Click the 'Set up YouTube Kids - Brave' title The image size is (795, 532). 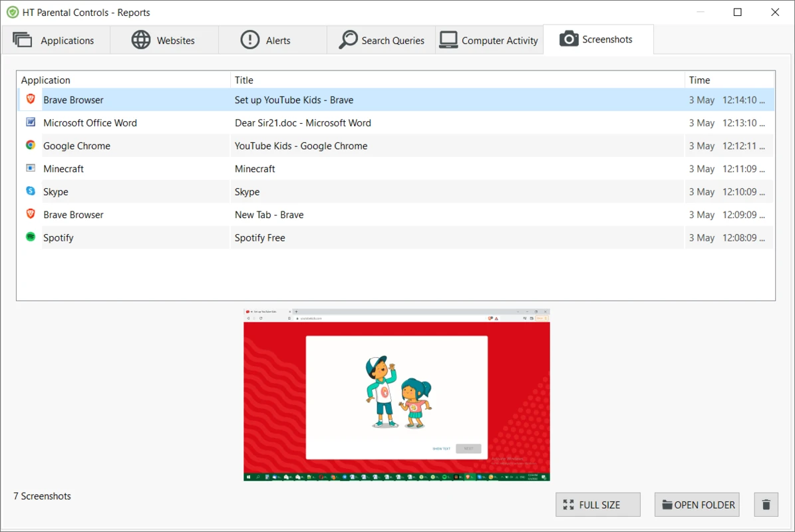tap(294, 100)
